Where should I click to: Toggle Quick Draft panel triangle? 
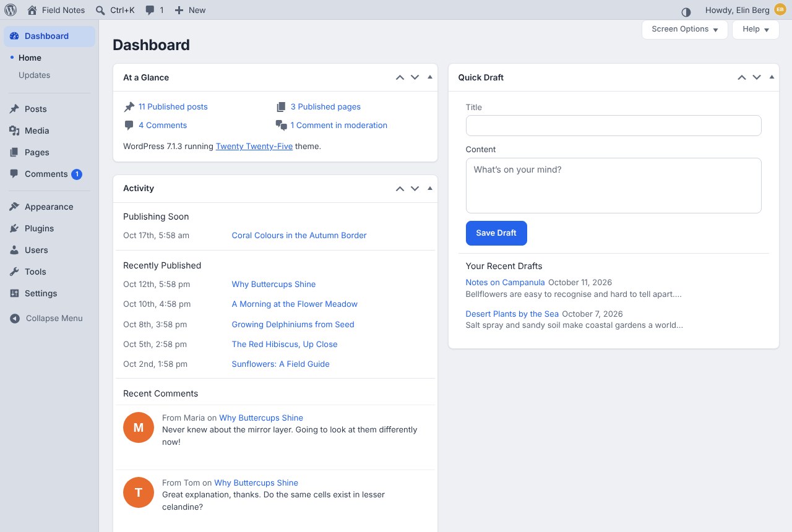pyautogui.click(x=772, y=77)
